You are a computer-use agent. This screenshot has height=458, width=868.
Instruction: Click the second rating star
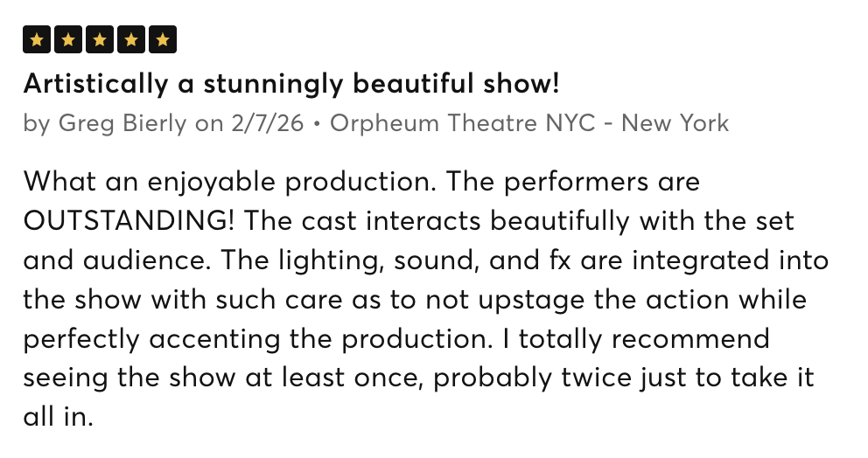(x=68, y=40)
